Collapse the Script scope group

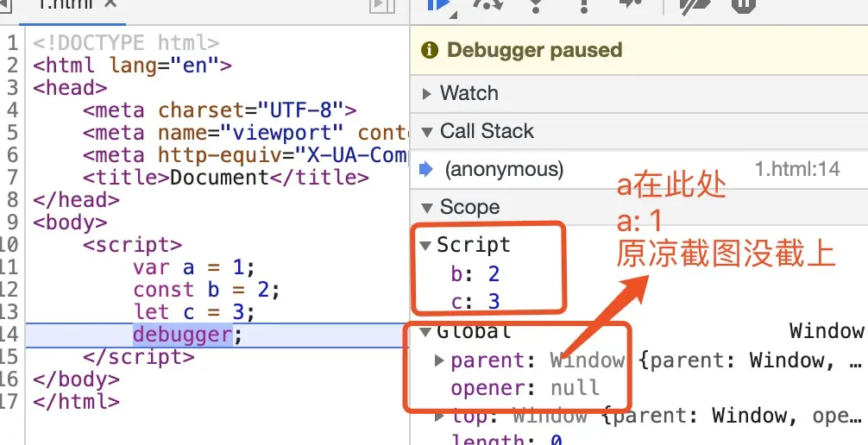(425, 245)
